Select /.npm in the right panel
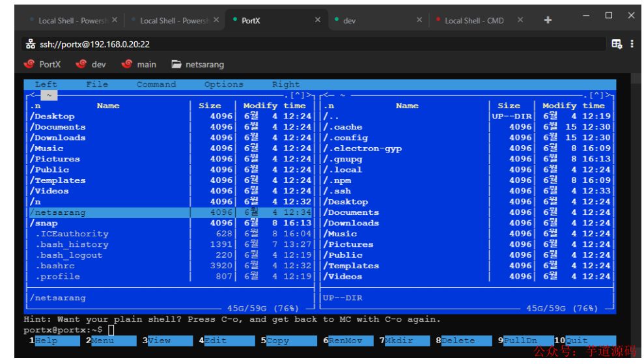This screenshot has width=644, height=364. click(x=467, y=180)
